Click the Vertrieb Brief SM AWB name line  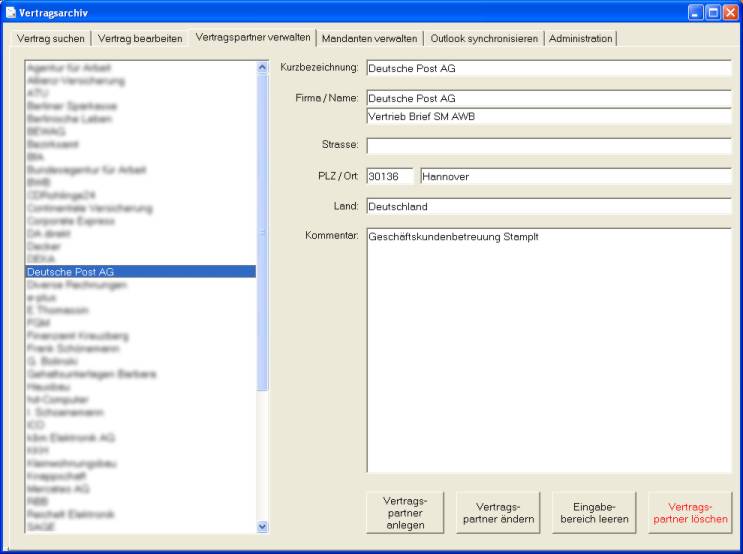[548, 115]
